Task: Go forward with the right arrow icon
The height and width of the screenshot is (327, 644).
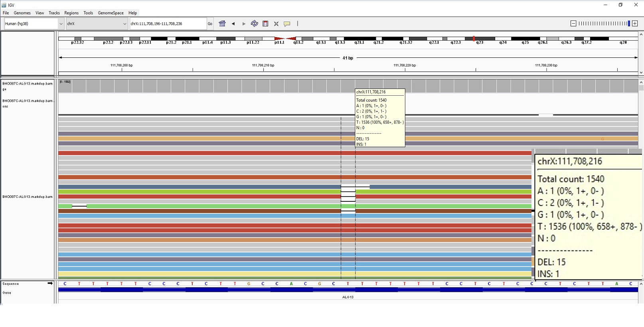Action: [x=244, y=24]
